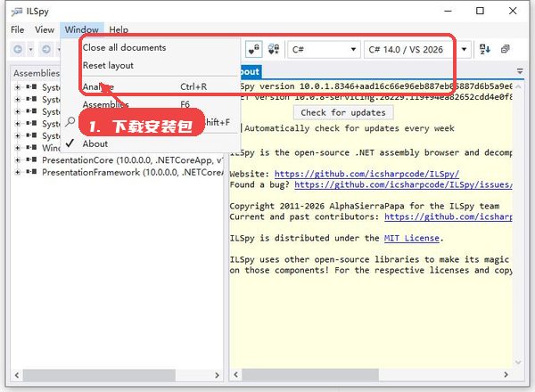Toggle the show internal API icon with padlock

[x=253, y=49]
